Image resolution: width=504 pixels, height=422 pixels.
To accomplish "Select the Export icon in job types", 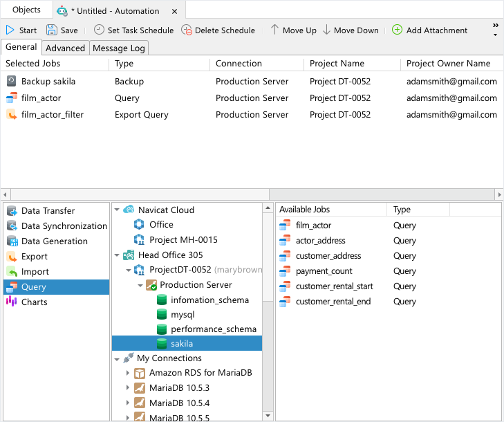I will (12, 257).
